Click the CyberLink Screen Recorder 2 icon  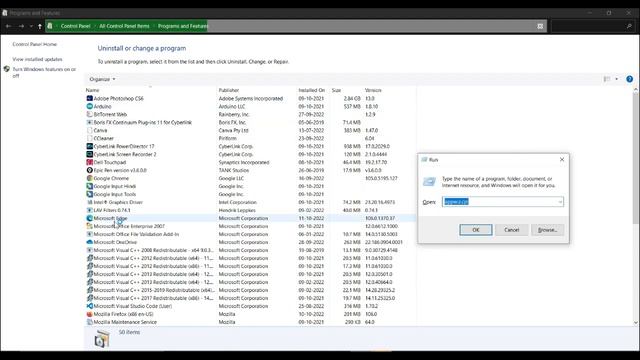(x=89, y=154)
